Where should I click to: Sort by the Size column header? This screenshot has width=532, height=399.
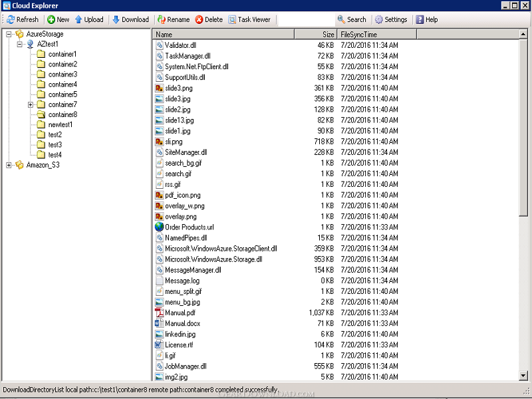pyautogui.click(x=315, y=35)
